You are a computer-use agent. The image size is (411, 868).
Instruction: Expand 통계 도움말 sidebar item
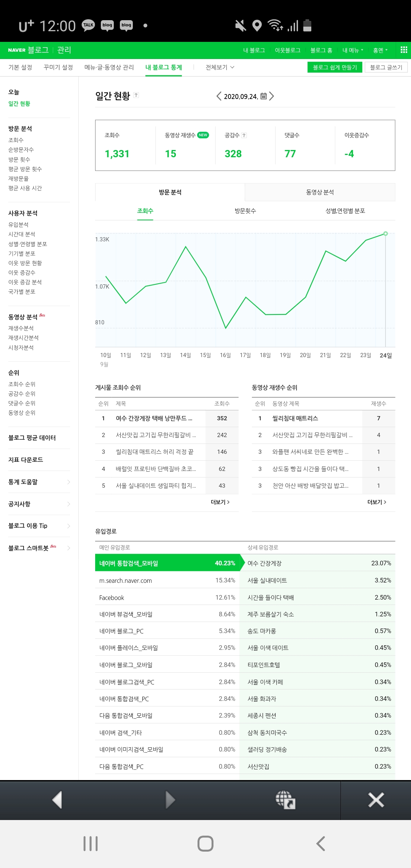click(39, 482)
